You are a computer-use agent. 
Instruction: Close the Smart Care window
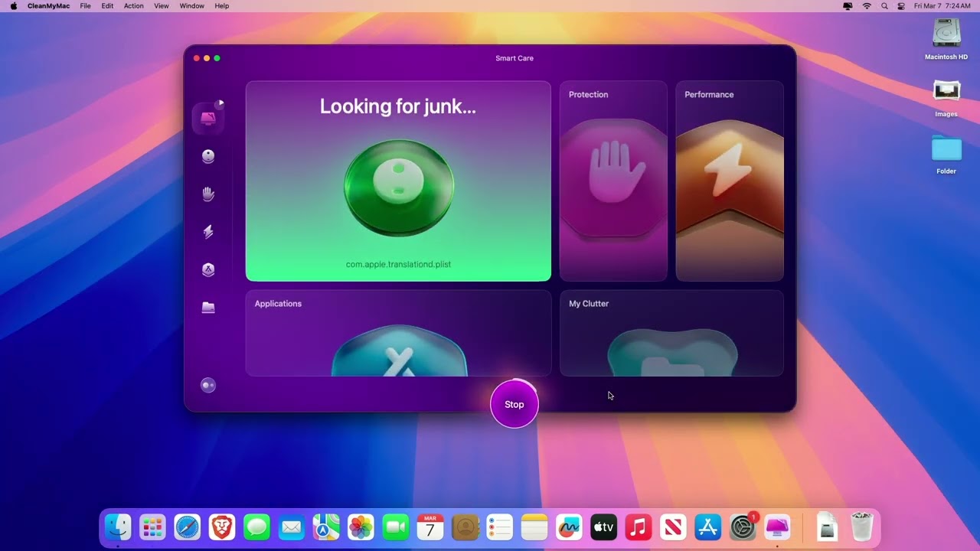pyautogui.click(x=197, y=58)
